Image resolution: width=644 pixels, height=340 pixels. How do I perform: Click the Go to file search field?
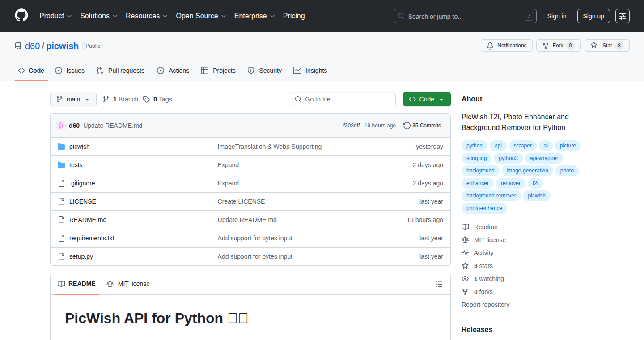click(x=342, y=99)
